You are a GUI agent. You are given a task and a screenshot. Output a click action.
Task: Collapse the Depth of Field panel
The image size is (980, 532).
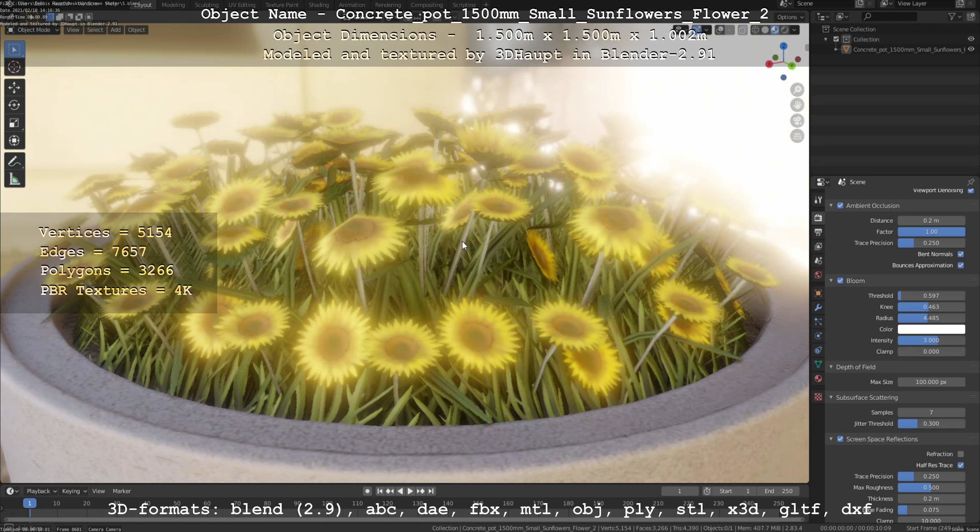coord(831,367)
